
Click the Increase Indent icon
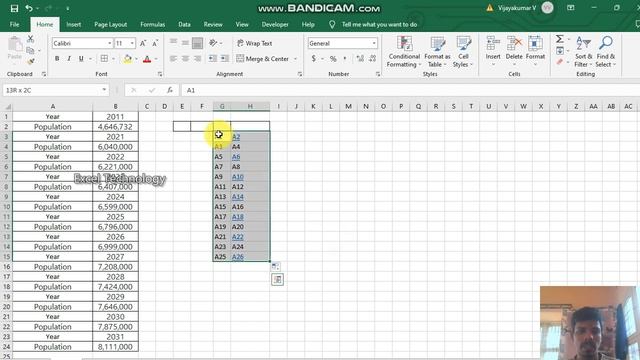pyautogui.click(x=225, y=59)
